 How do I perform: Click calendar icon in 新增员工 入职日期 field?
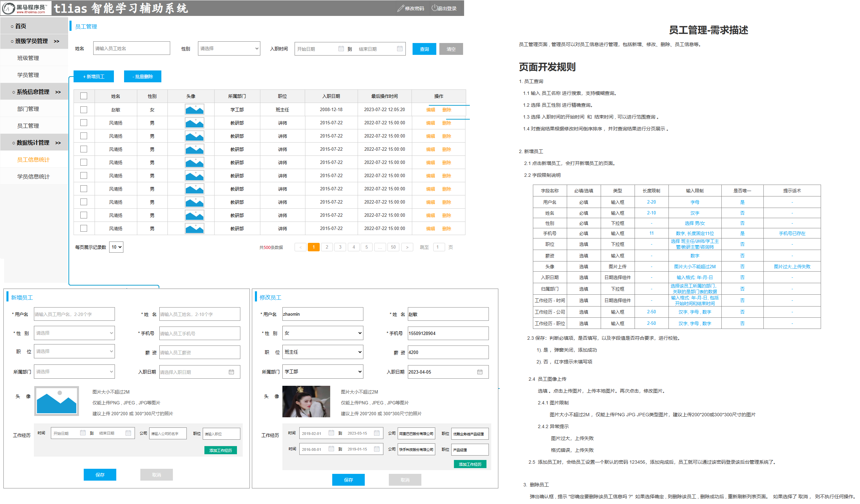[x=232, y=372]
